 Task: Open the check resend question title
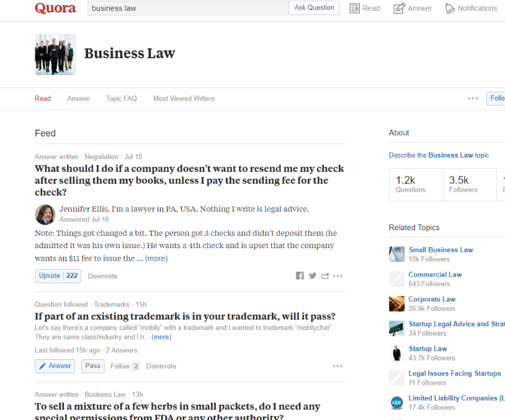pyautogui.click(x=189, y=181)
